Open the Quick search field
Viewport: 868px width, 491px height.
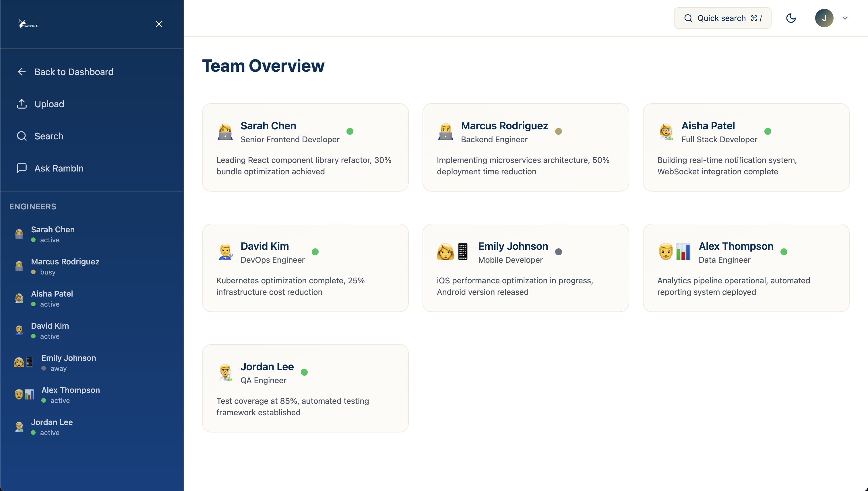coord(722,18)
